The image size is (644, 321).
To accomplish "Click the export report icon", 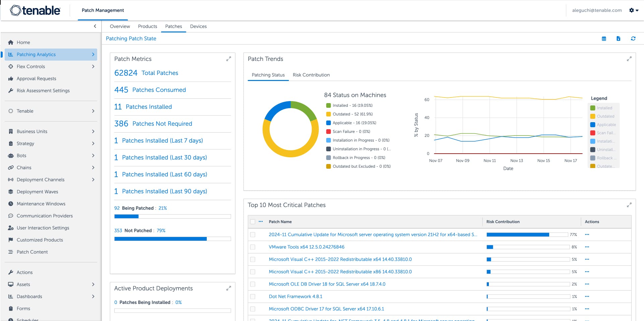I will click(618, 38).
